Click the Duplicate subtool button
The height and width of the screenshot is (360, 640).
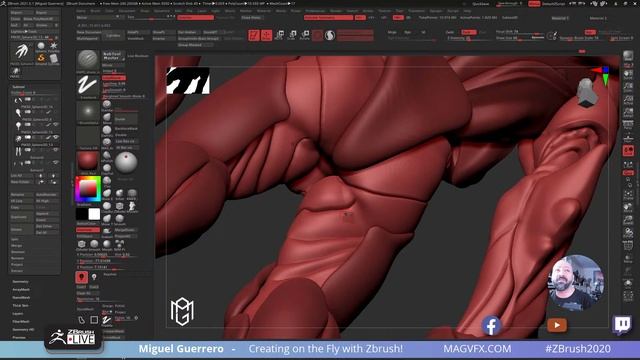coord(21,217)
